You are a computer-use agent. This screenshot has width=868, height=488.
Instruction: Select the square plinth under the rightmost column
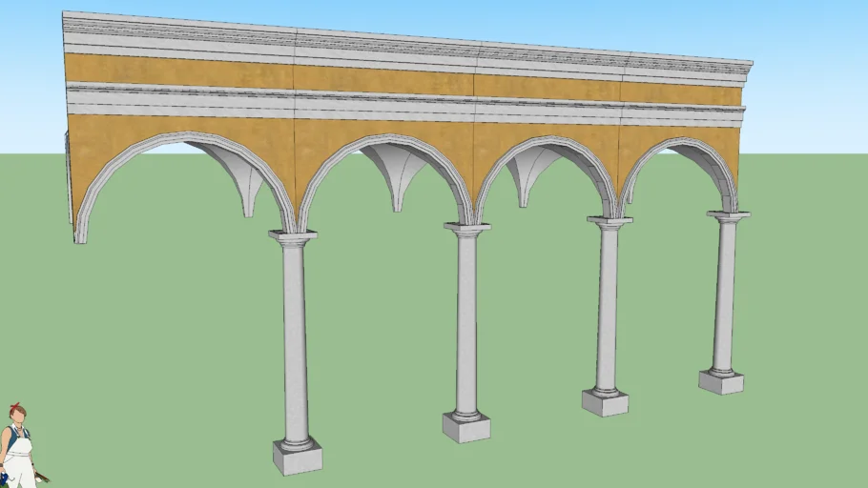coord(721,382)
